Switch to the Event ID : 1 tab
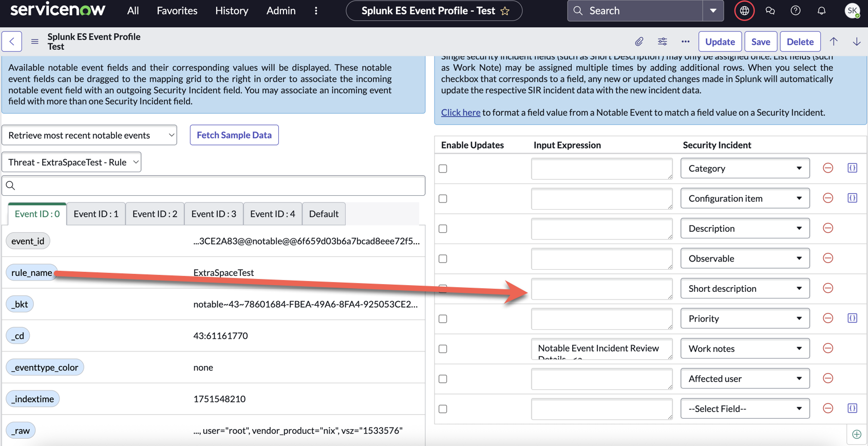This screenshot has height=446, width=868. click(x=96, y=214)
